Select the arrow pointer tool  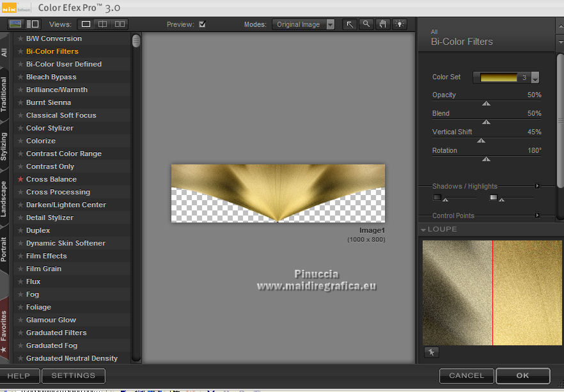tap(350, 24)
